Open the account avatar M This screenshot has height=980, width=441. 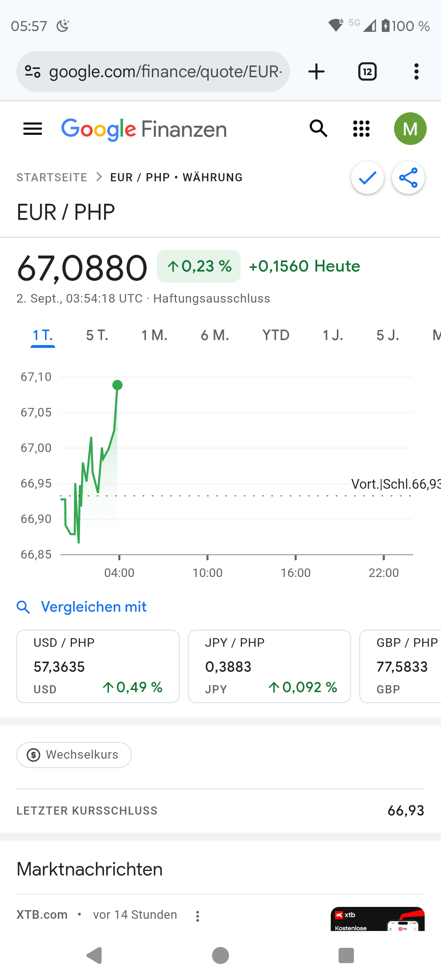click(410, 129)
